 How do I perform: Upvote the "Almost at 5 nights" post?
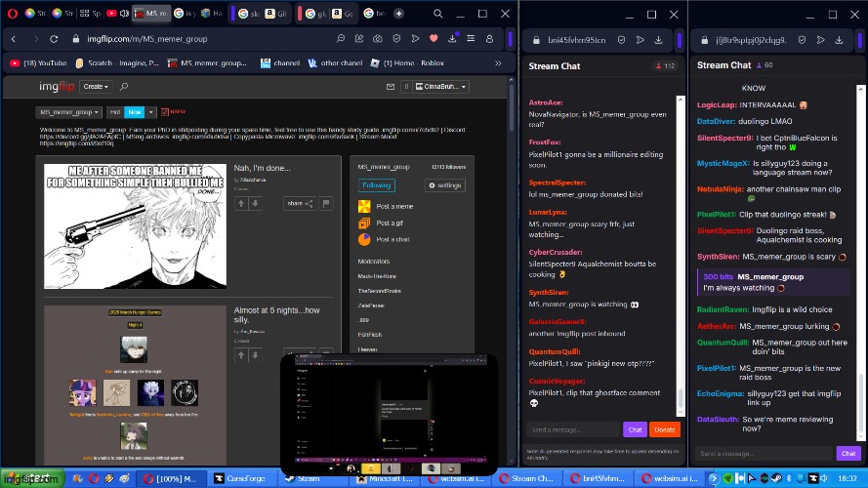coord(241,354)
